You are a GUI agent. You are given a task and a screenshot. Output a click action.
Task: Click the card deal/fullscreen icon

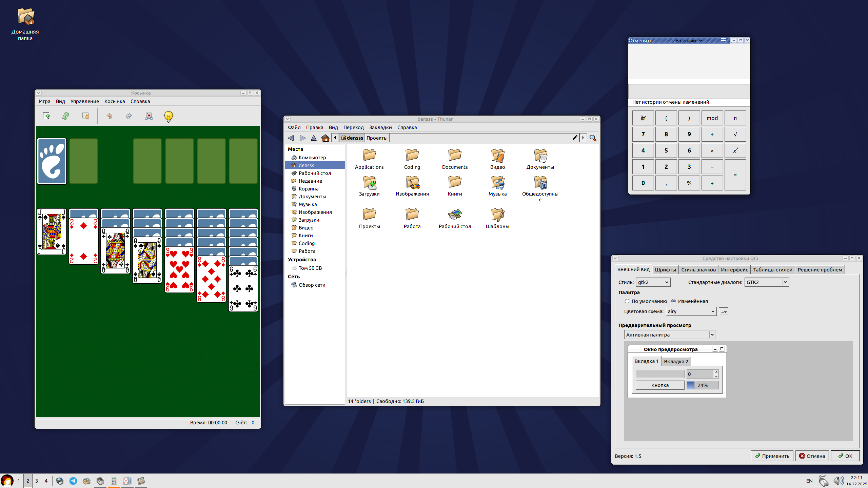(x=149, y=116)
